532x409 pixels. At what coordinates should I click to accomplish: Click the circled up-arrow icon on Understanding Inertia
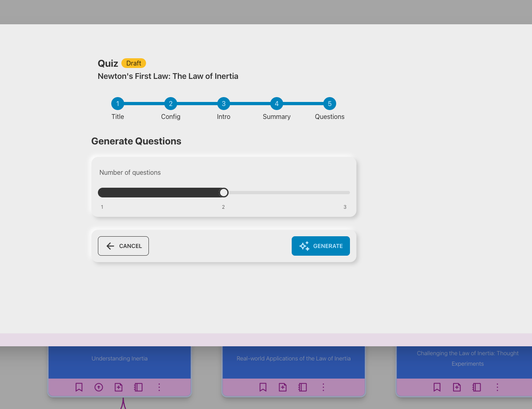pyautogui.click(x=99, y=387)
